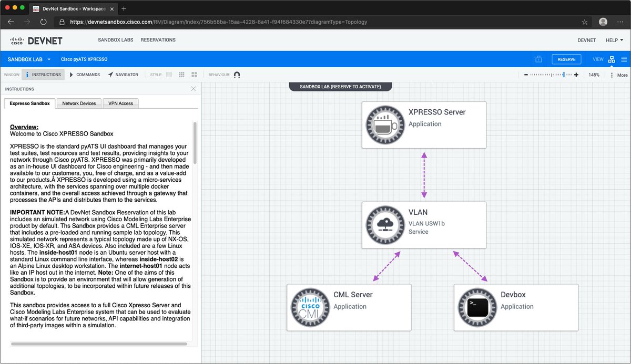Open the Commands panel
This screenshot has height=364, width=631.
[x=84, y=75]
